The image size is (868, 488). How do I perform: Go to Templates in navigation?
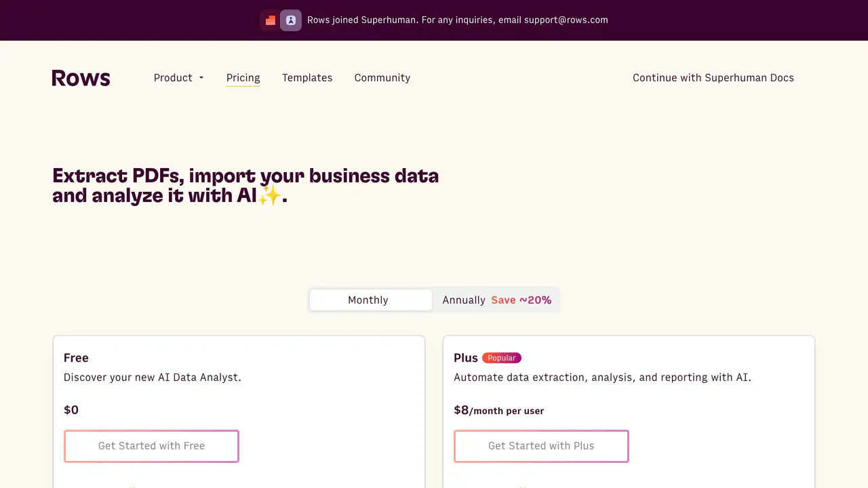(x=307, y=78)
